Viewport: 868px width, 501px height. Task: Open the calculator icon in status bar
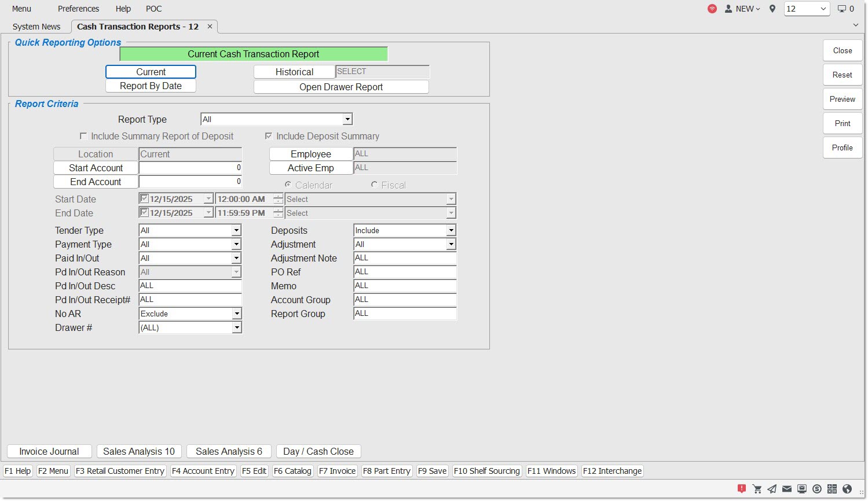[x=832, y=489]
